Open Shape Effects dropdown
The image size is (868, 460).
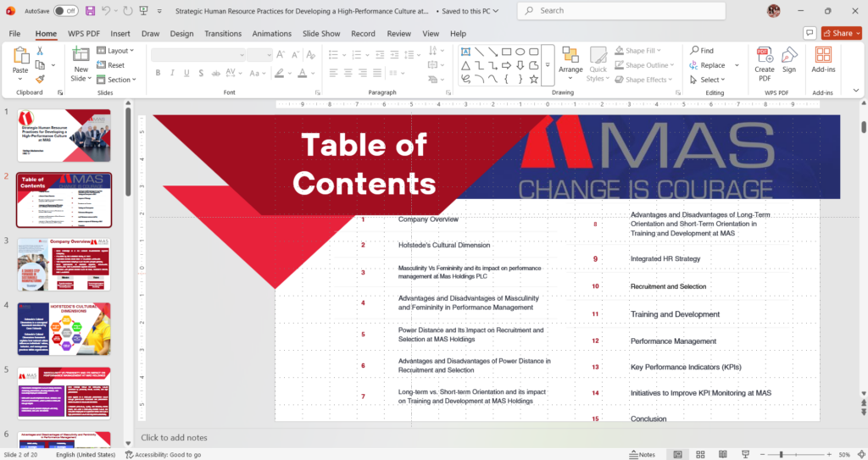click(x=644, y=79)
